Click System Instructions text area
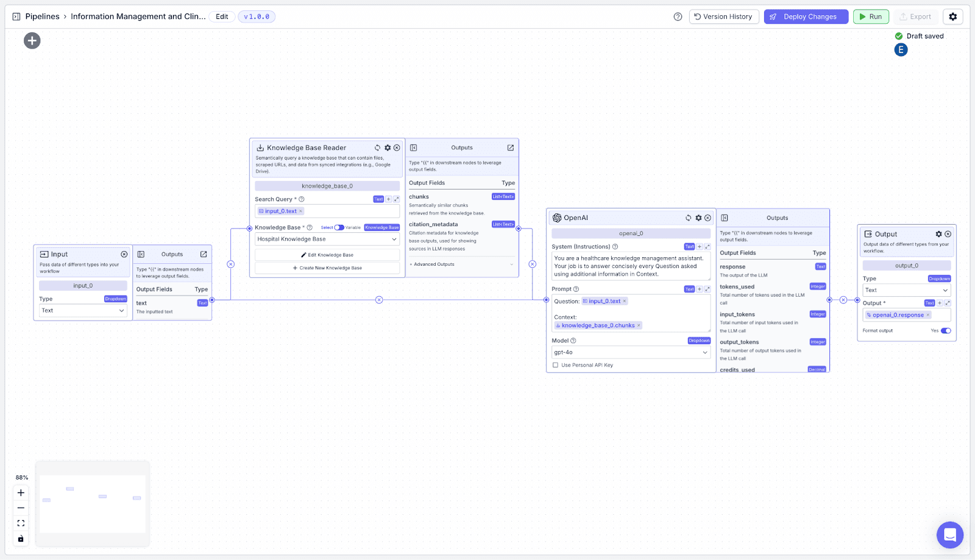Screen dimensions: 975x560 tap(631, 266)
